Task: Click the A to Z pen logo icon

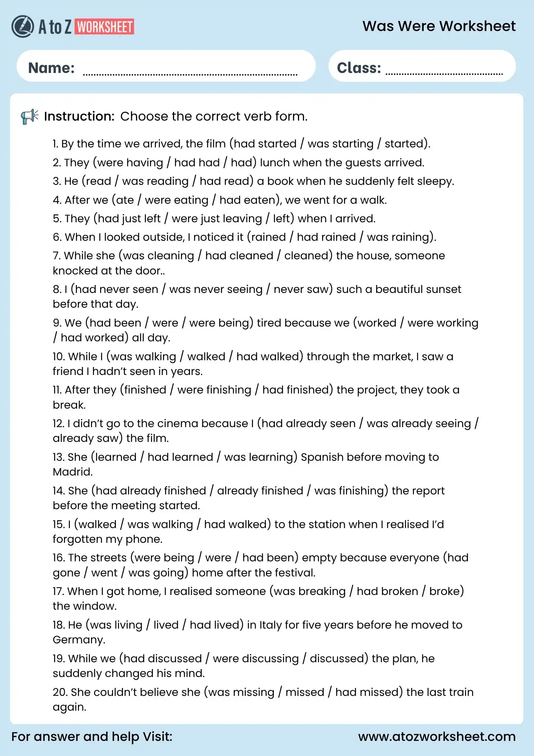Action: point(23,26)
